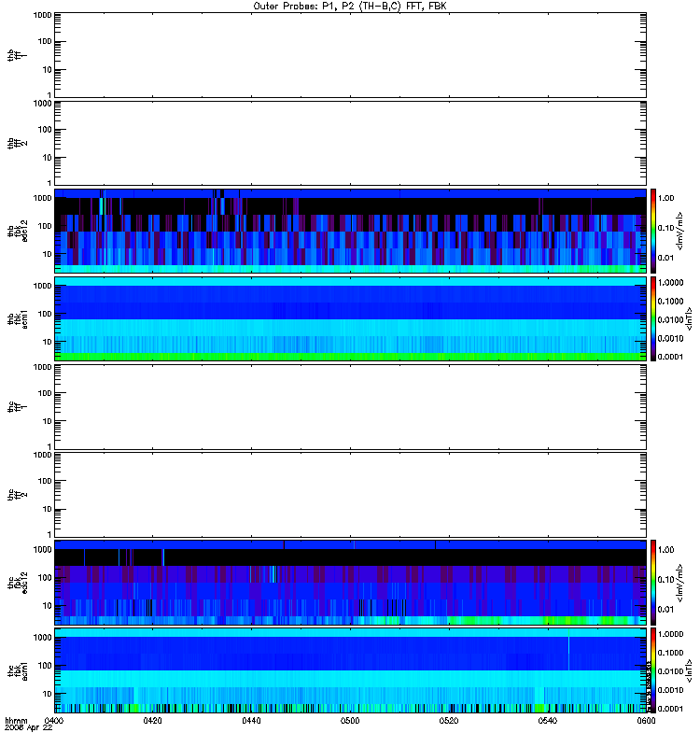Image resolution: width=700 pixels, height=747 pixels.
Task: Click the "thb fff 1" y-axis title
Action: (18, 55)
